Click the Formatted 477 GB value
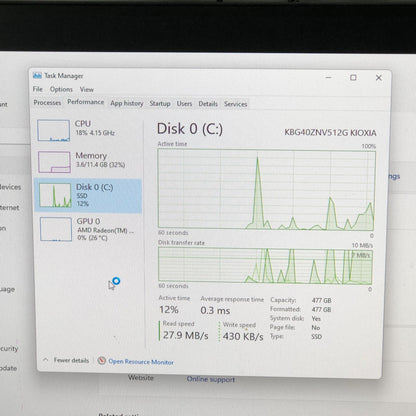 [321, 309]
